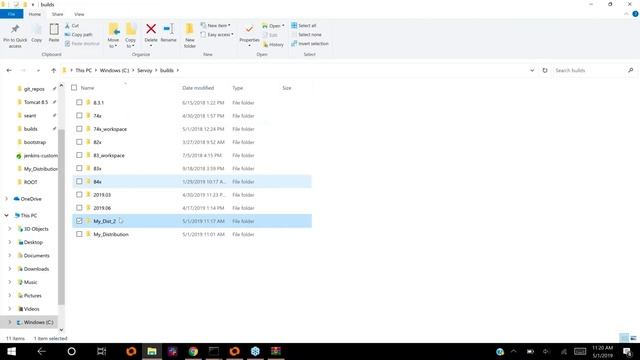Screen dimensions: 640x360
Task: Click Copy path in ribbon
Action: pyautogui.click(x=79, y=35)
